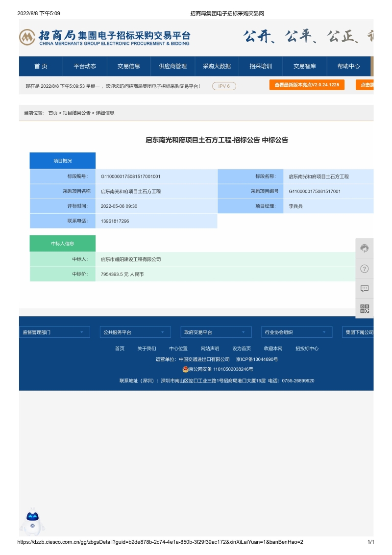
Task: Click the 京ICP备13044690号 link
Action: coord(257,359)
